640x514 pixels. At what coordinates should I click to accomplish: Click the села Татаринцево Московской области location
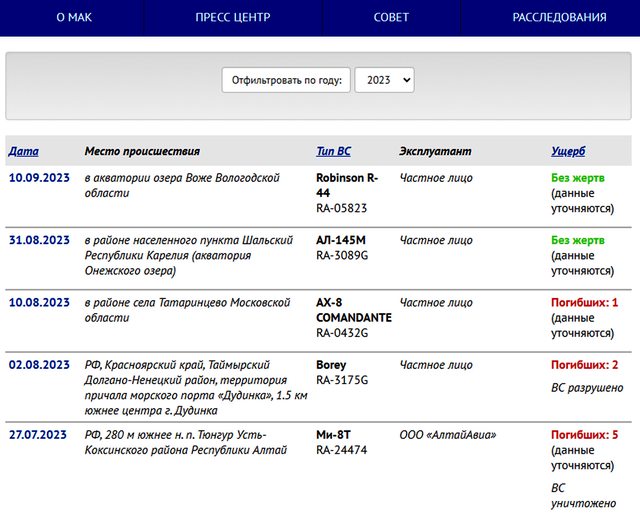(x=187, y=310)
